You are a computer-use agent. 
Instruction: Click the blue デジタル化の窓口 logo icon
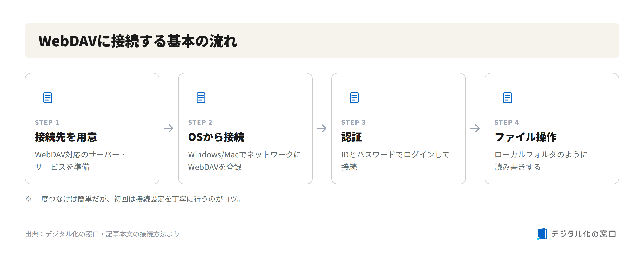[542, 234]
